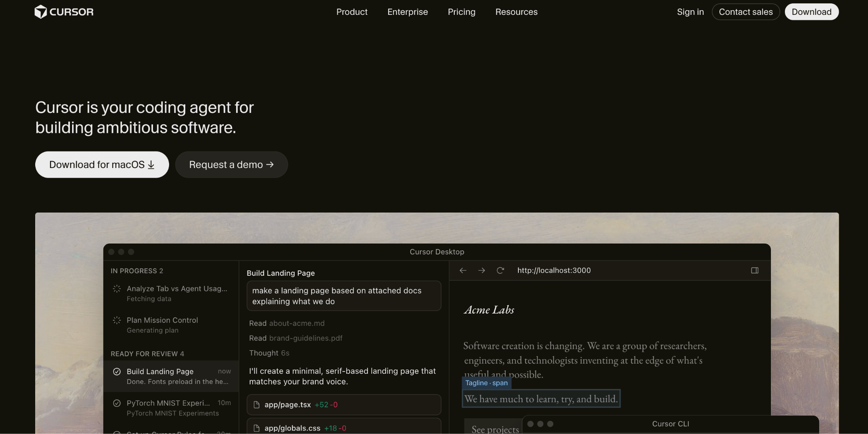Click the 'Read brand-guidelines.pdf' step

(x=296, y=338)
